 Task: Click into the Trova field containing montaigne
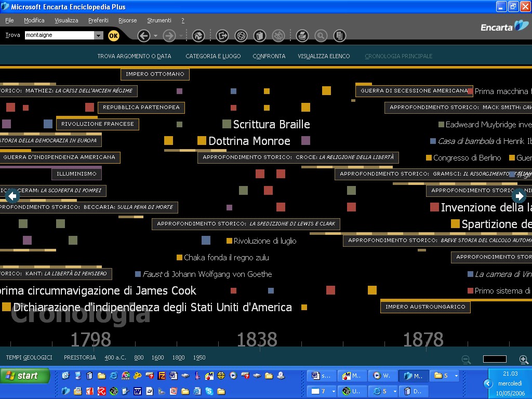[59, 35]
